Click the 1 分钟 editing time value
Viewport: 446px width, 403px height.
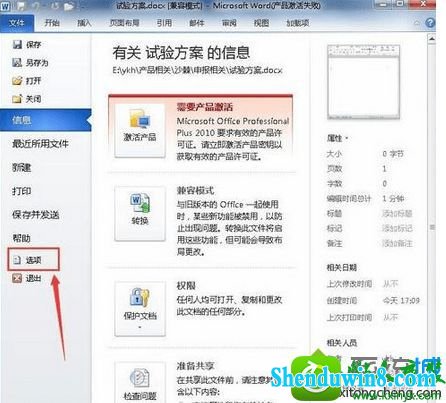click(x=393, y=198)
